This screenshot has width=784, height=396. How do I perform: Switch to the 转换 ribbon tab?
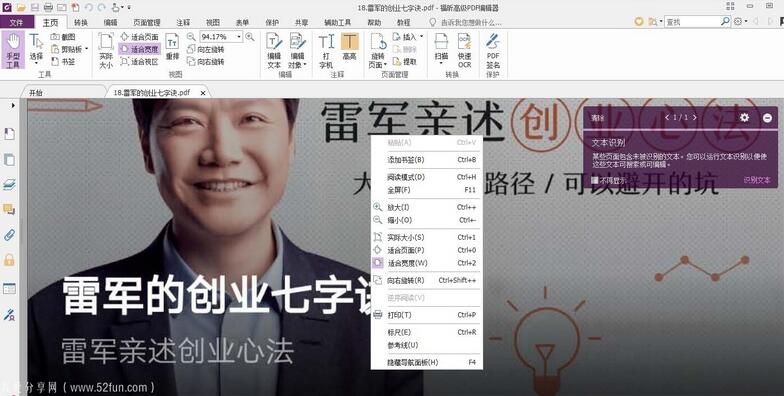click(x=80, y=22)
